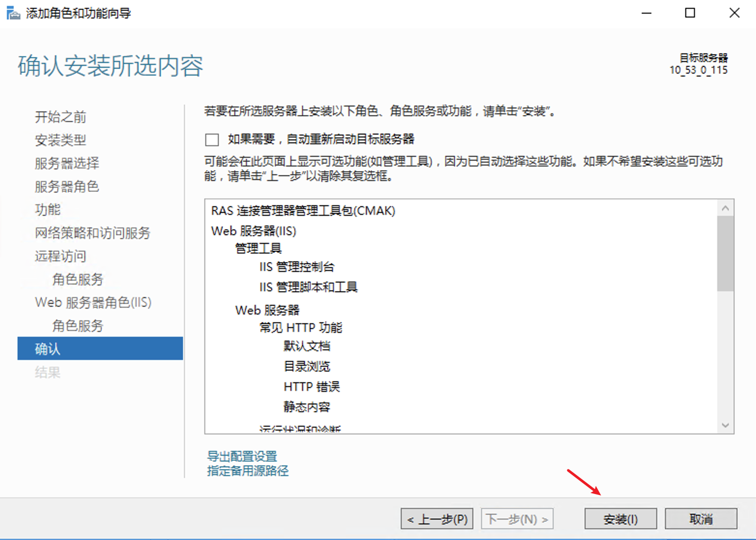
Task: Select the Web 服务器角色(IIS) step
Action: [x=93, y=302]
